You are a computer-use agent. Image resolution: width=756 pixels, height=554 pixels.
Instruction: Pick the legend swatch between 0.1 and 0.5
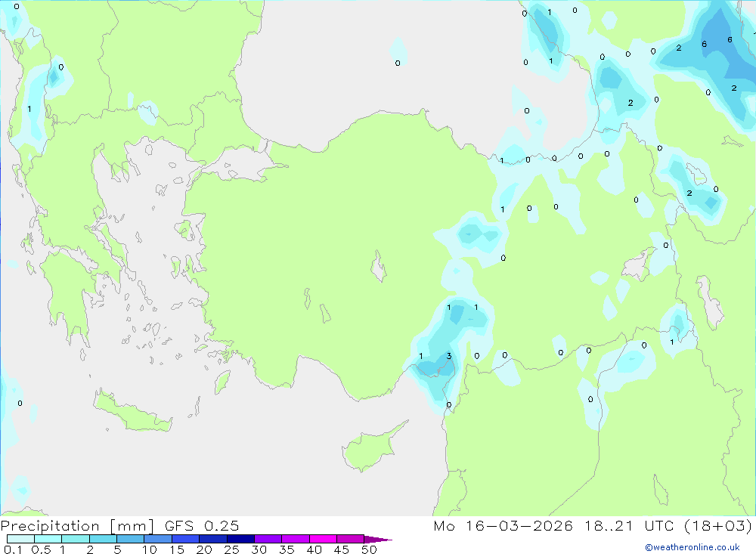coord(20,539)
